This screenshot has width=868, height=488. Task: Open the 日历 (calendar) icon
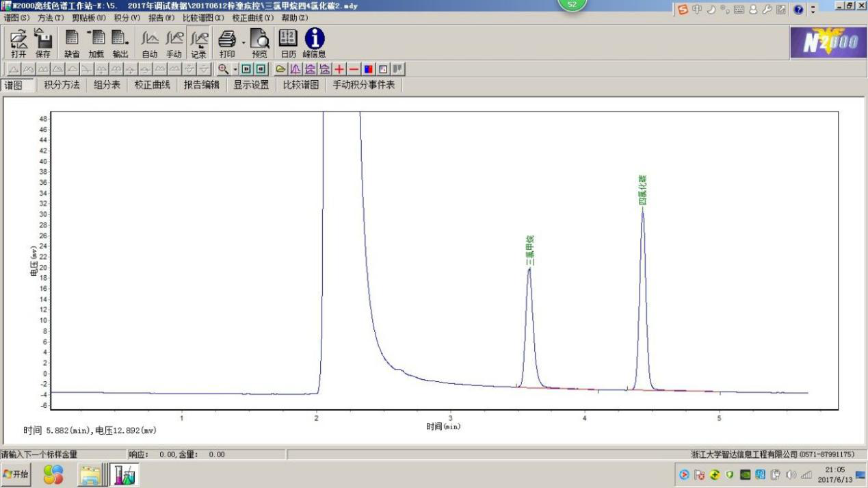click(x=289, y=43)
